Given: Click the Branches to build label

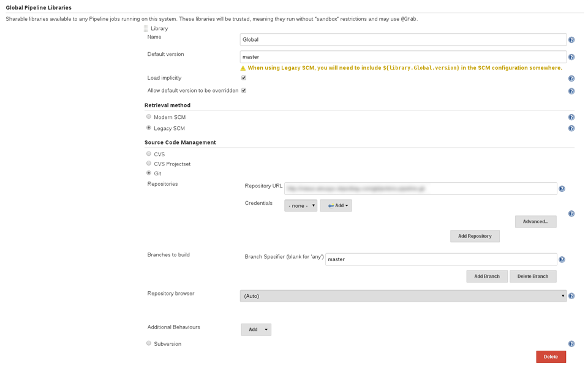Looking at the screenshot, I should click(x=168, y=254).
